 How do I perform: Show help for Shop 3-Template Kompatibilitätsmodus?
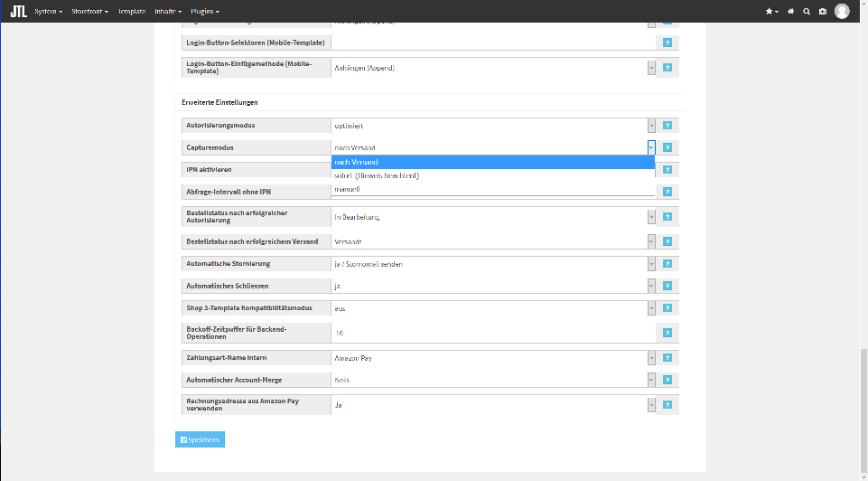tap(667, 308)
